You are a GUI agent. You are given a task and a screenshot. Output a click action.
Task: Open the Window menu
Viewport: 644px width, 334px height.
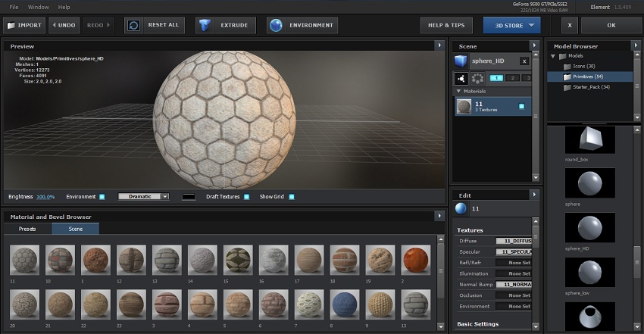click(38, 7)
